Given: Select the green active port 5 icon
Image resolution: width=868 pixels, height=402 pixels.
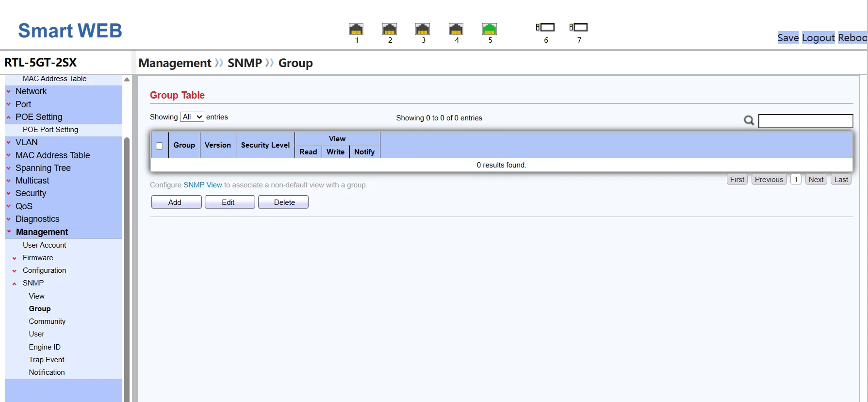Looking at the screenshot, I should point(490,29).
